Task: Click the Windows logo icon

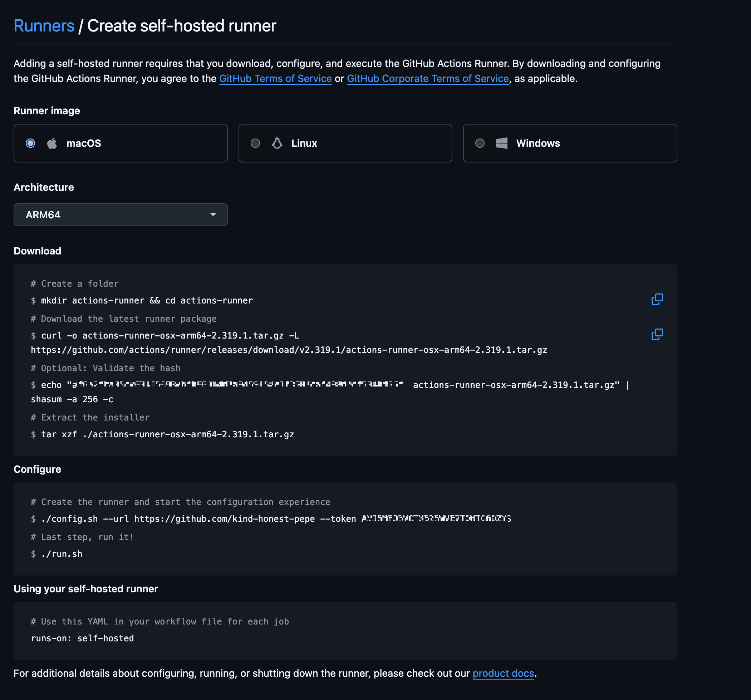Action: (x=501, y=143)
